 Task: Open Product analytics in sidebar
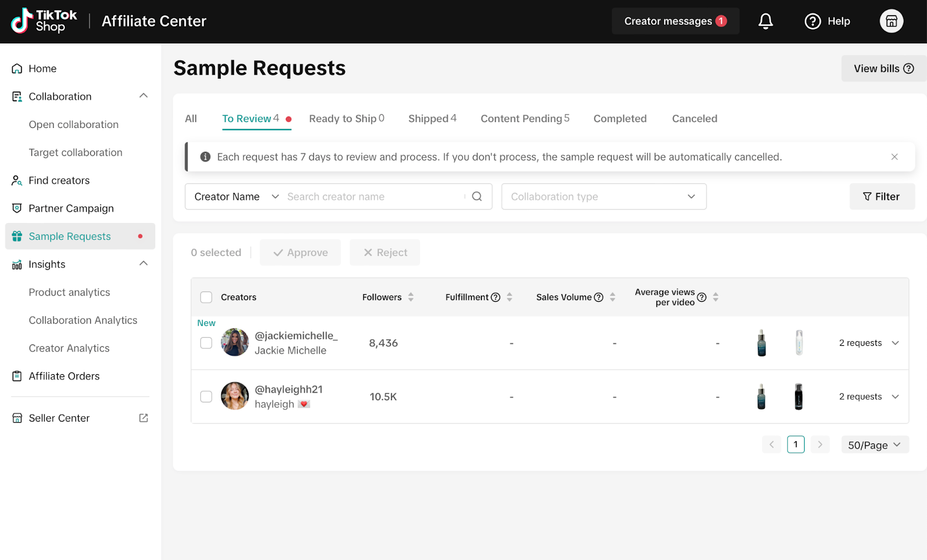(70, 292)
